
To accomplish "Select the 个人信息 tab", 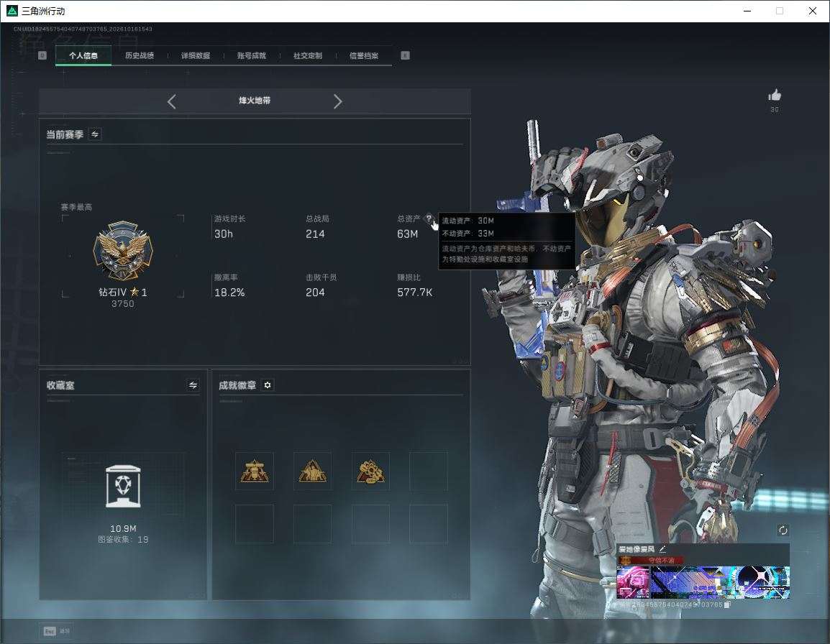I will [83, 55].
